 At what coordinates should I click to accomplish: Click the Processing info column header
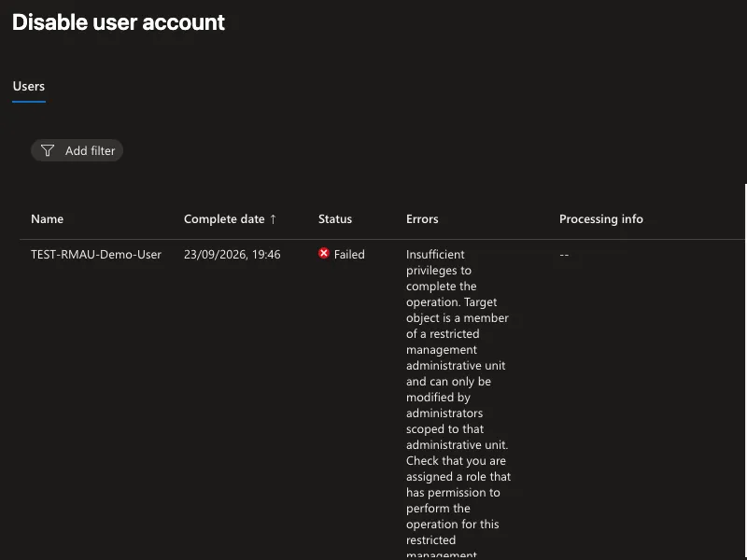tap(600, 219)
